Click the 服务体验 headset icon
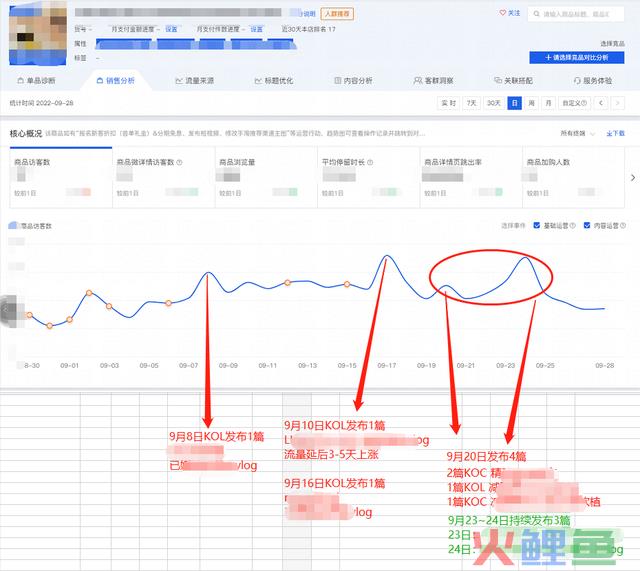Screen dimensions: 640x571 (x=577, y=81)
